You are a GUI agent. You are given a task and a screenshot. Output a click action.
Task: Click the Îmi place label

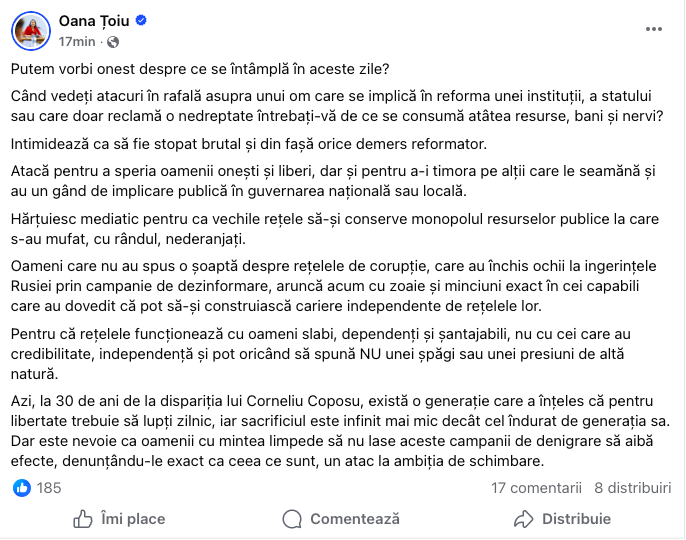click(132, 519)
